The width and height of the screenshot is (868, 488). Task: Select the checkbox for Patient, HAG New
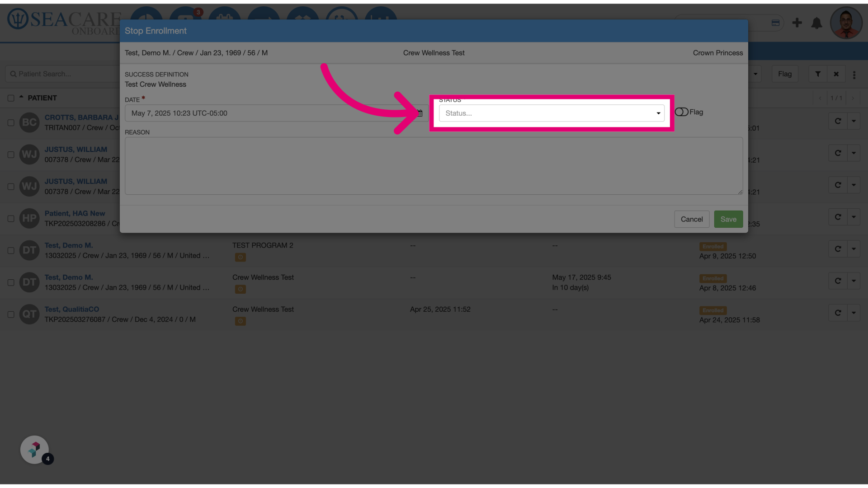tap(11, 219)
